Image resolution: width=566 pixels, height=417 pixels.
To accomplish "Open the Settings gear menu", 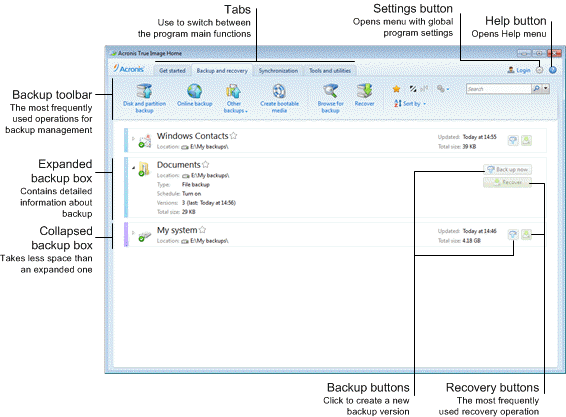I will [539, 70].
